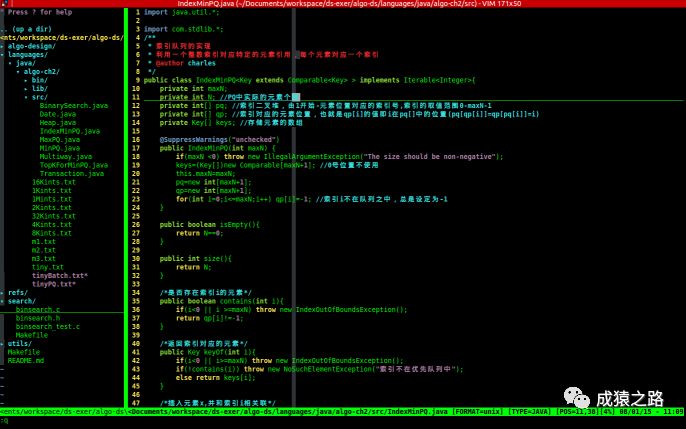Click the 'private int maxN;' line
Viewport: 686px width, 429px height.
[x=193, y=89]
